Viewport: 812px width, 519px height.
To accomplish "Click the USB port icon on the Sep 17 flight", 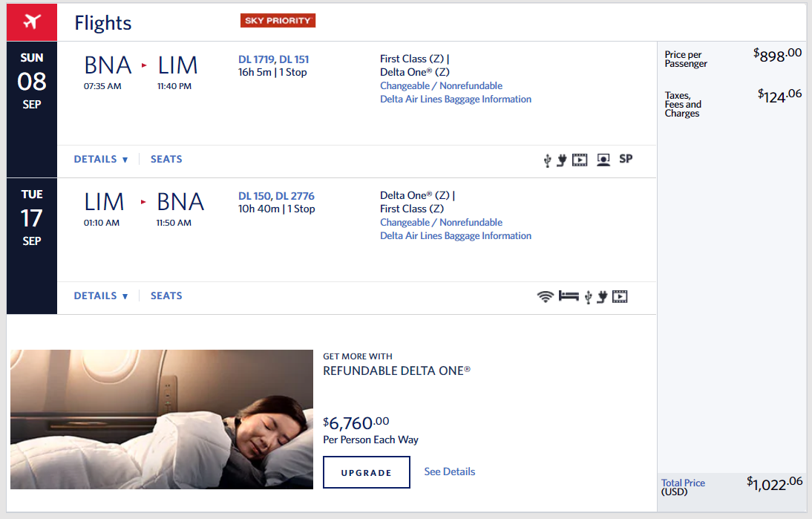I will [588, 297].
